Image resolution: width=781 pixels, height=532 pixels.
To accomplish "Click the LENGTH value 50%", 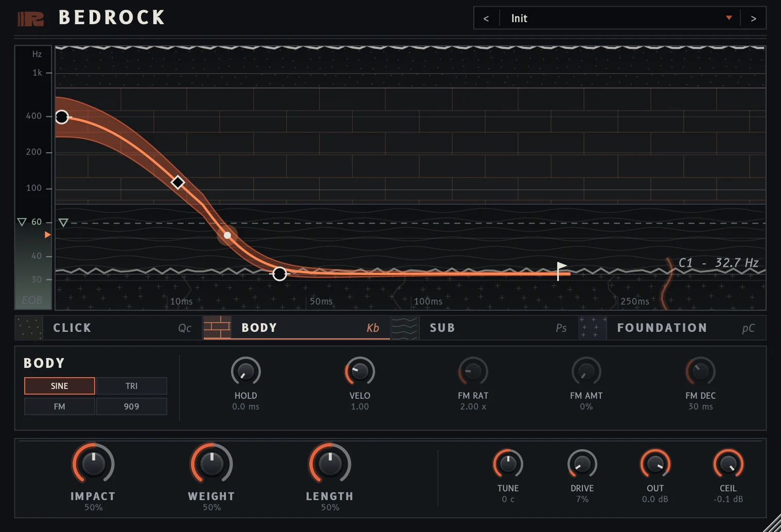I will coord(330,507).
